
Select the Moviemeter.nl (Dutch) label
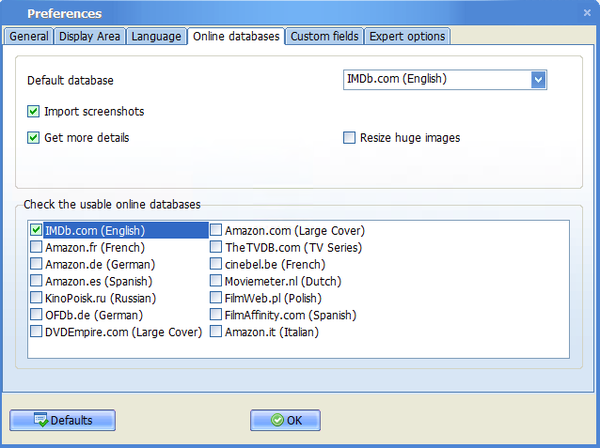tap(283, 281)
